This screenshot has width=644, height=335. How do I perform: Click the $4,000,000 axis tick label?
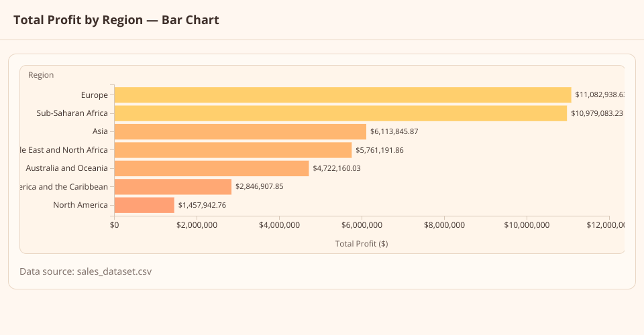(x=280, y=225)
